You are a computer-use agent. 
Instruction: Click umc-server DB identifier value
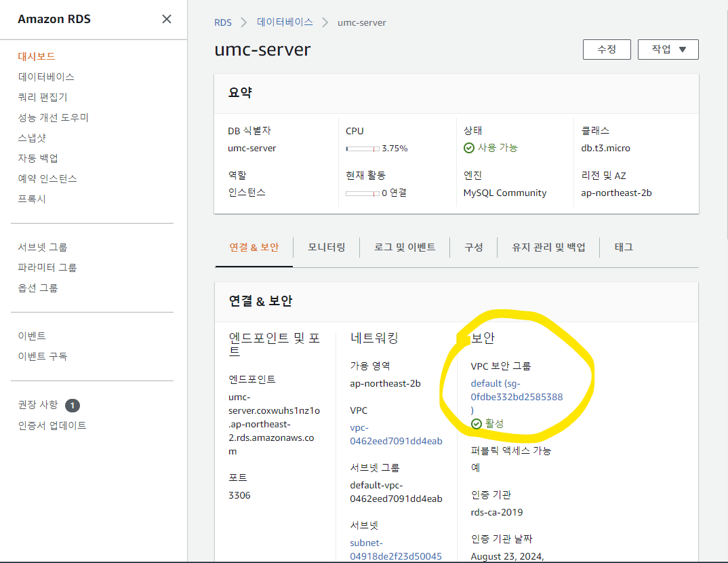pyautogui.click(x=251, y=148)
